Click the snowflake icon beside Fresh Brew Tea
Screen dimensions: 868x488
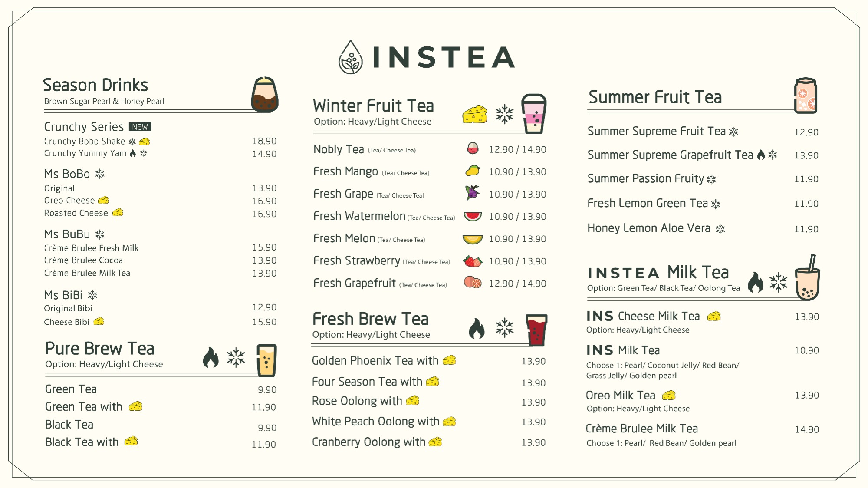[x=504, y=327]
